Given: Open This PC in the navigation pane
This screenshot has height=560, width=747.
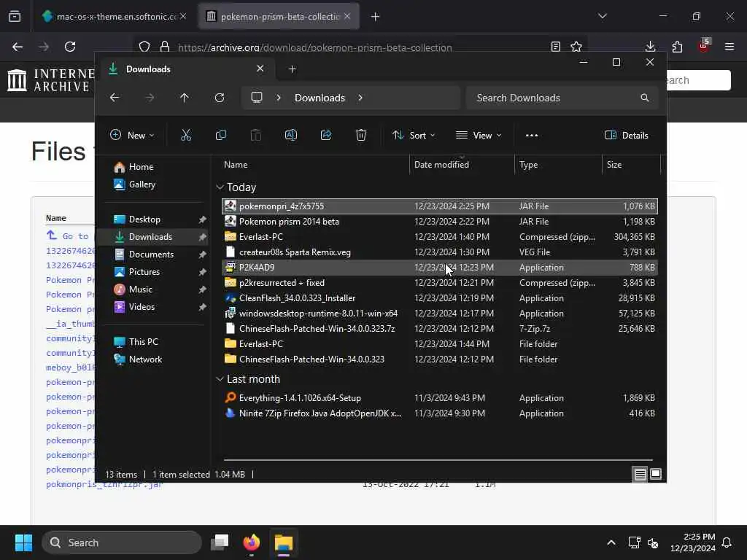Looking at the screenshot, I should click(143, 342).
